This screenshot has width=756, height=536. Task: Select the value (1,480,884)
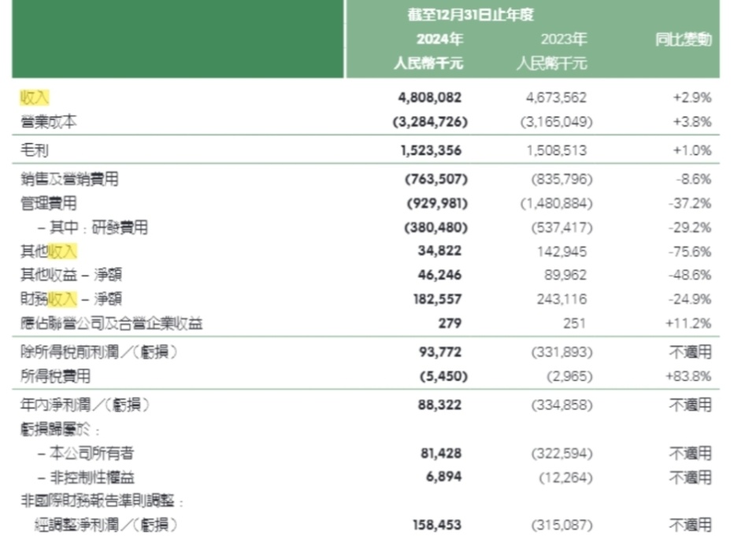coord(557,203)
